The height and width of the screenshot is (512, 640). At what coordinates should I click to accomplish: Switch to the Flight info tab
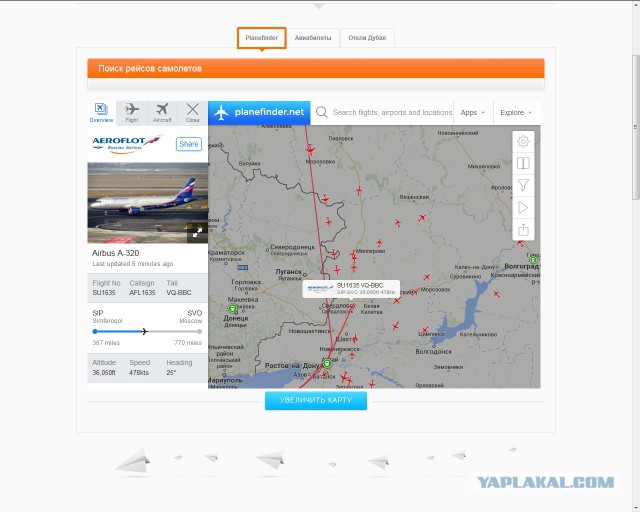click(x=131, y=113)
